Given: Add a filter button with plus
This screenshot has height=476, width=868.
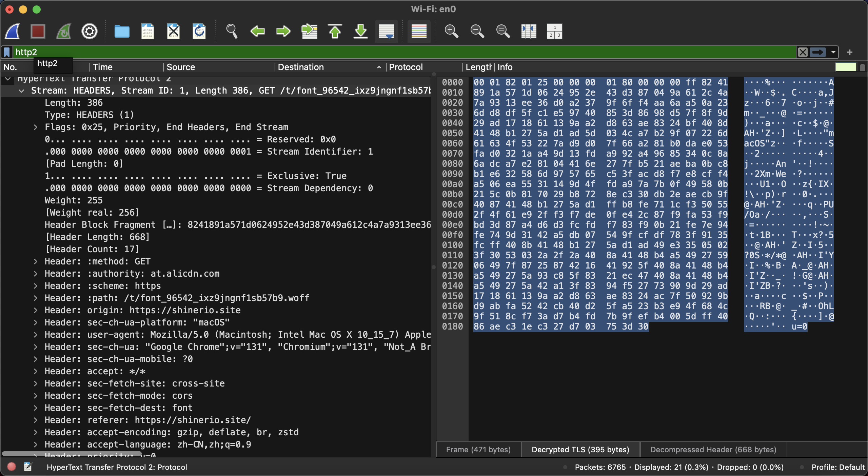Looking at the screenshot, I should [x=849, y=52].
